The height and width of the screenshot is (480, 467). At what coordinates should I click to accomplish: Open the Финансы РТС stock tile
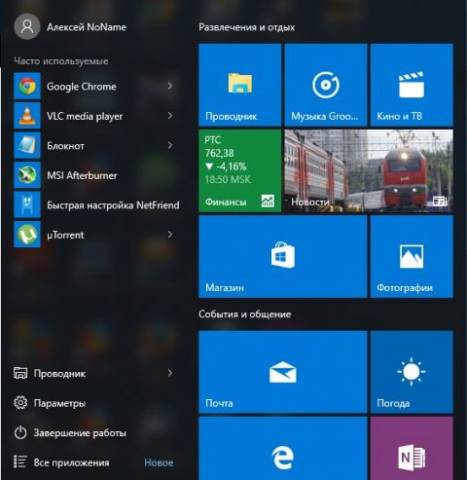tap(240, 171)
